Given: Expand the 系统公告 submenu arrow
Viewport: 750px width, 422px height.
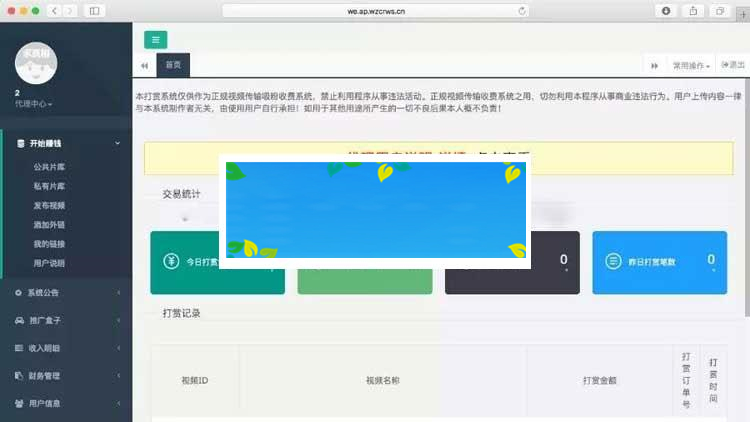Looking at the screenshot, I should tap(118, 292).
